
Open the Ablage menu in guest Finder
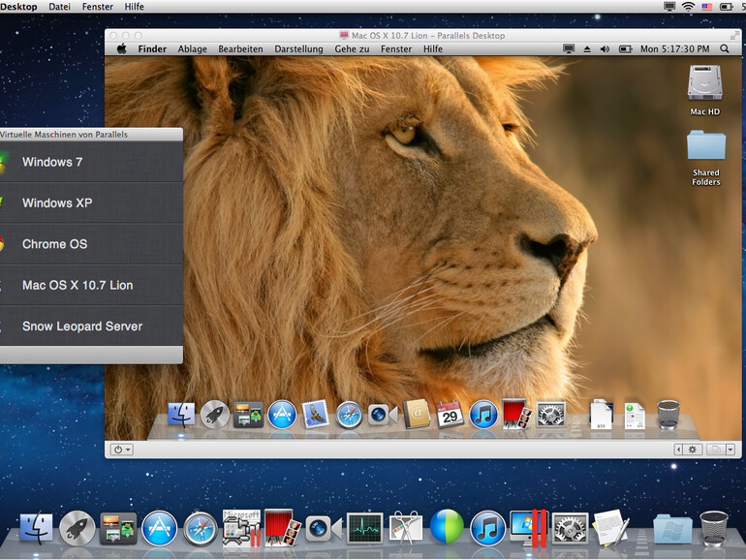coord(192,48)
